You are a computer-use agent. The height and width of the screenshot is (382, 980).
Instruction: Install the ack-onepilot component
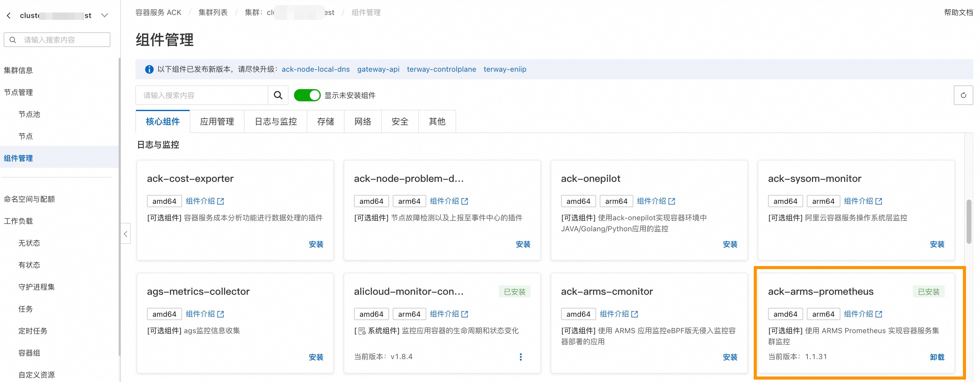point(730,244)
